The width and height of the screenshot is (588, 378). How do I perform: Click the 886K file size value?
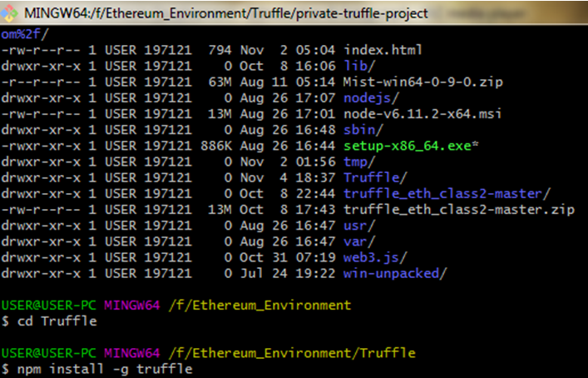click(x=216, y=146)
